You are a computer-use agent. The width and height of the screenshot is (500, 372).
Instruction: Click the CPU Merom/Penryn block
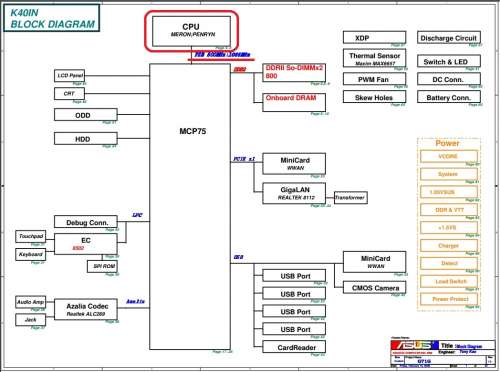191,31
